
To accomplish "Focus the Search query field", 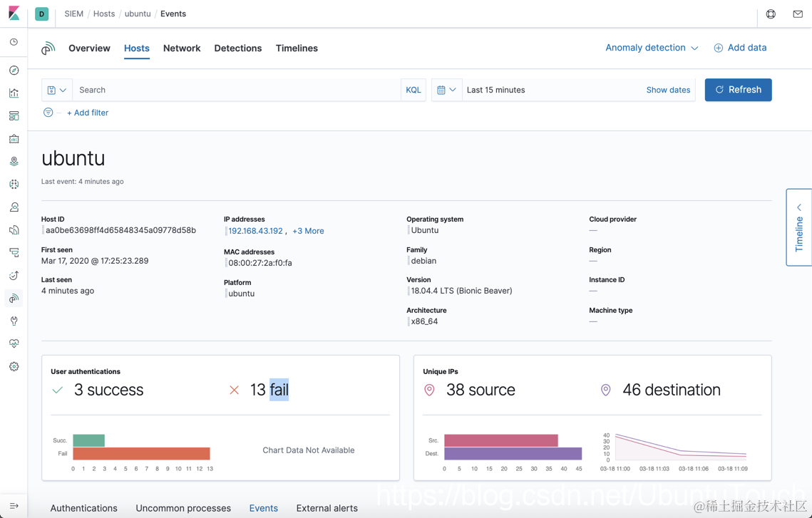I will (237, 90).
